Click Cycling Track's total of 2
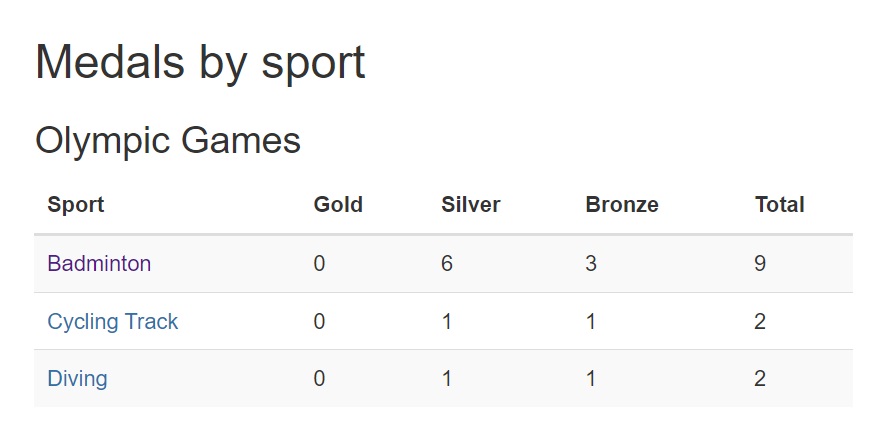The height and width of the screenshot is (440, 876). (x=760, y=322)
